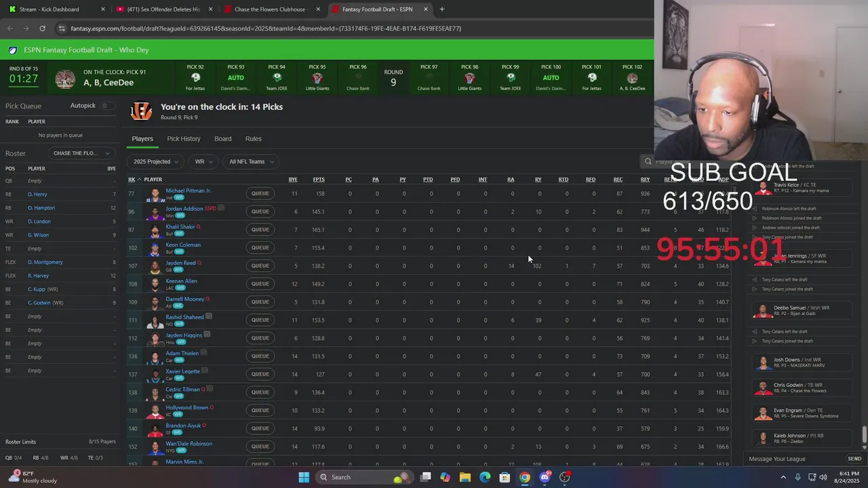The image size is (868, 488).
Task: Click the Copilot taskbar icon
Action: coord(445,477)
